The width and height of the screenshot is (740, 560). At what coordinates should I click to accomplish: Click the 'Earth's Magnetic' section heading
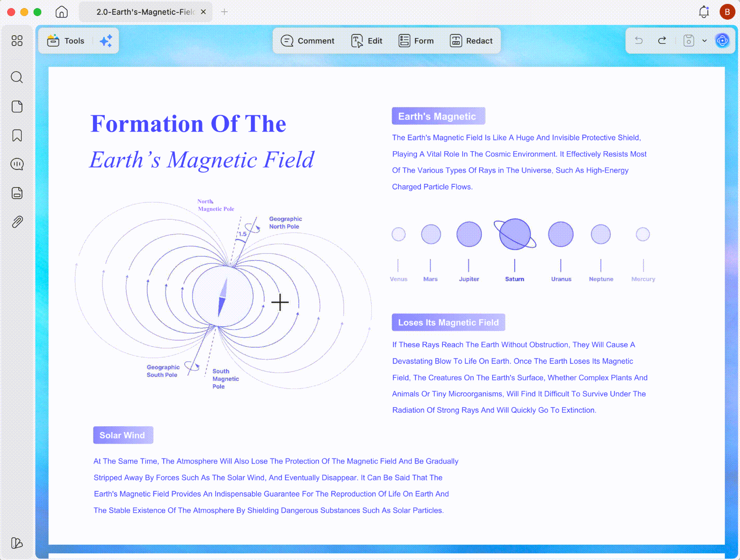point(438,116)
